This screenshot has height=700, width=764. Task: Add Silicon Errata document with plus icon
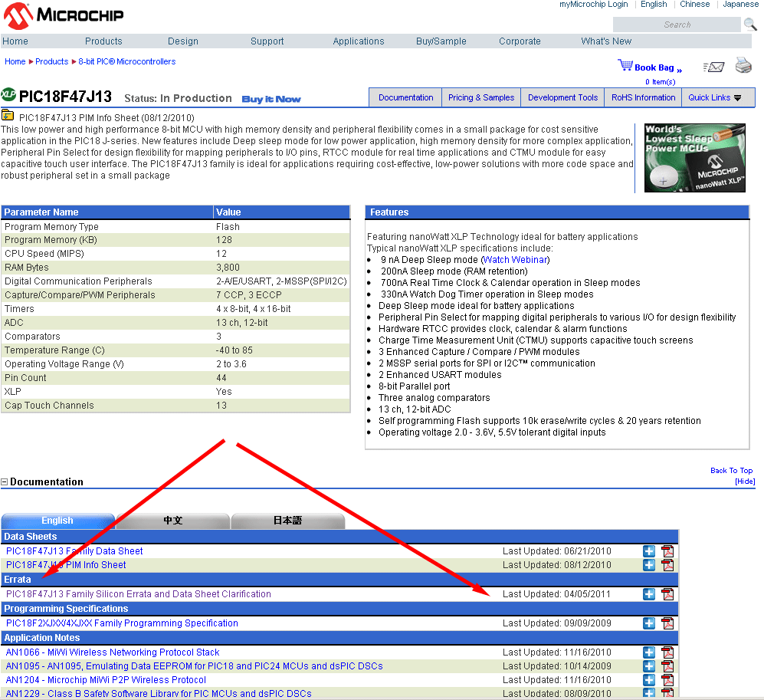(x=648, y=594)
